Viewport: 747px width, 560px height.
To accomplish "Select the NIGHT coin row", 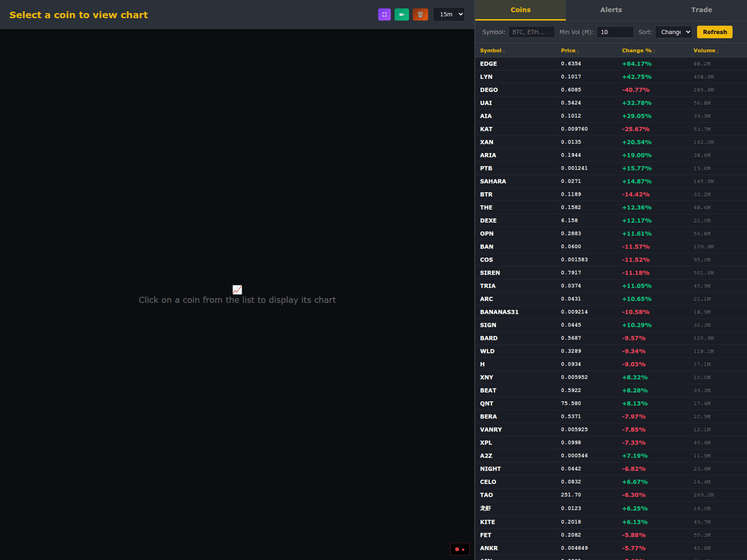I will pos(611,469).
